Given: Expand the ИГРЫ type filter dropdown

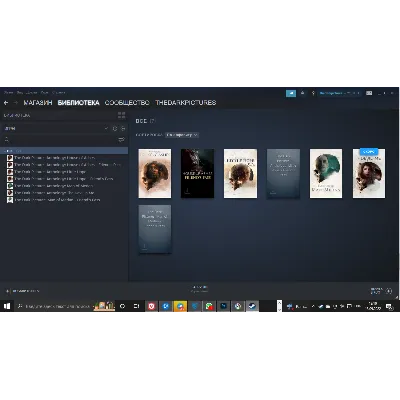Looking at the screenshot, I should coord(106,128).
